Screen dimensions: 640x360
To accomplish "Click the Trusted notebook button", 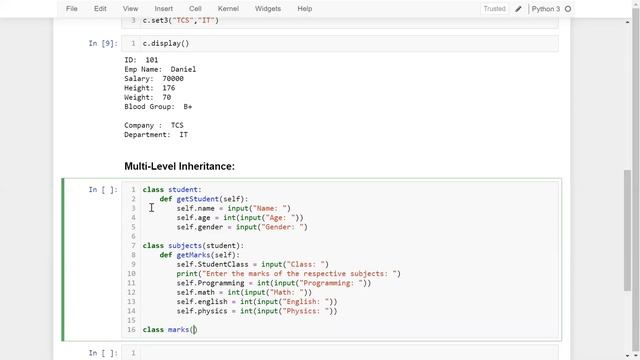I will point(494,9).
